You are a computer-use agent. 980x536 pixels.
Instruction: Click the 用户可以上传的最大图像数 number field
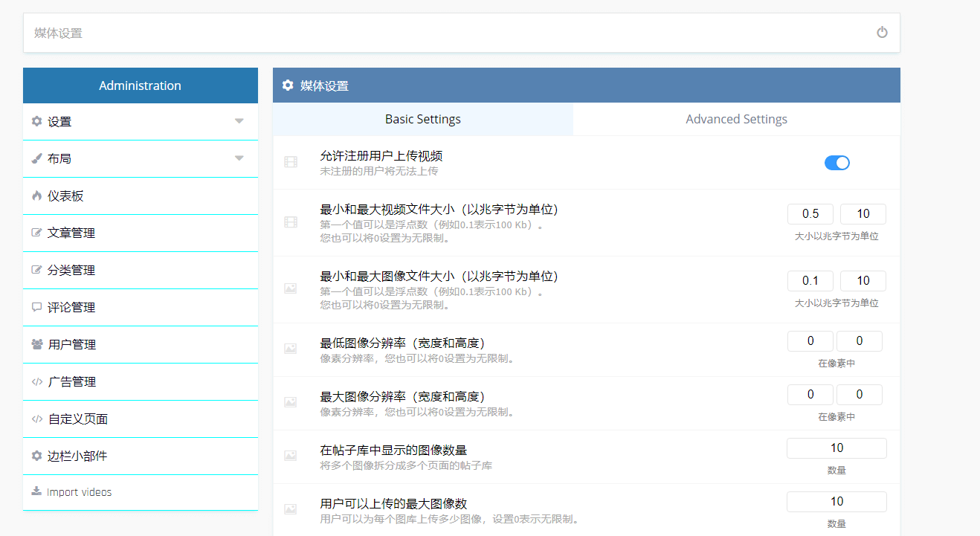(x=836, y=502)
